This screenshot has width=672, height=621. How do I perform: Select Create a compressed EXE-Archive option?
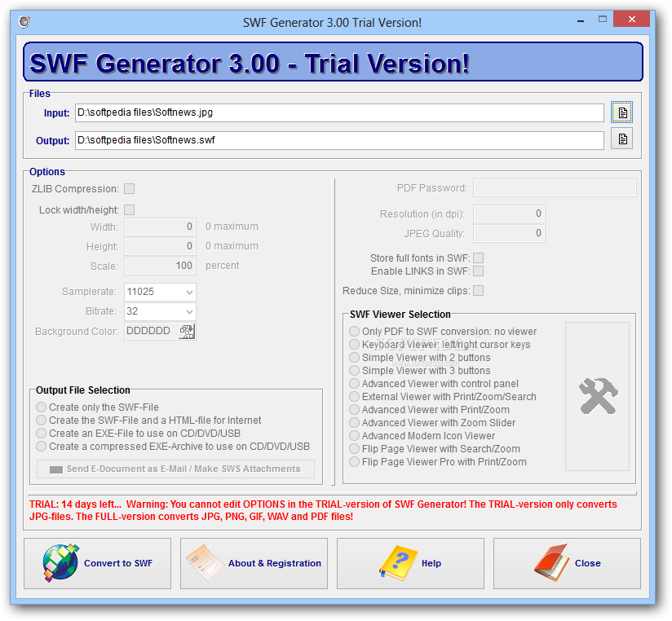point(173,447)
